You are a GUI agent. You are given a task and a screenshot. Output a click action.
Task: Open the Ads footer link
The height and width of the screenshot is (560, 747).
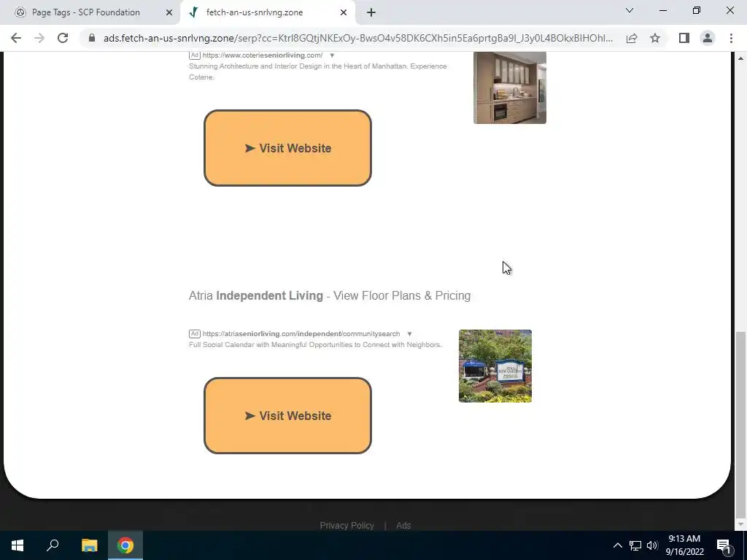[403, 526]
